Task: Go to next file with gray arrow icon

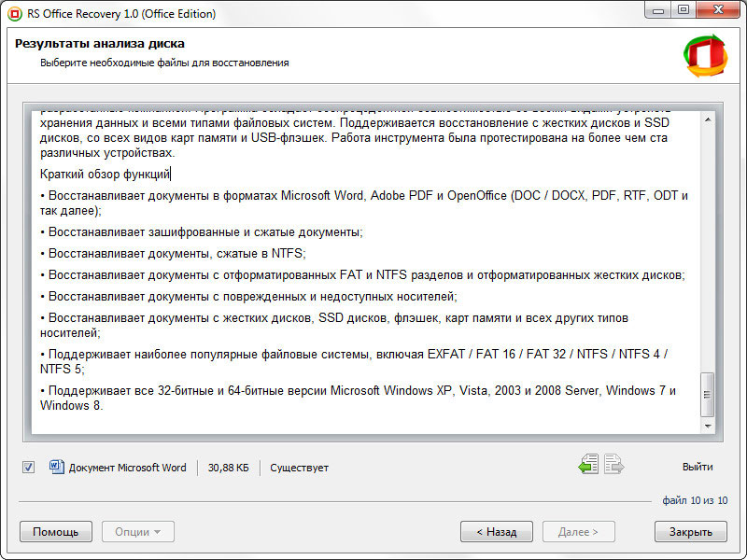Action: tap(613, 464)
